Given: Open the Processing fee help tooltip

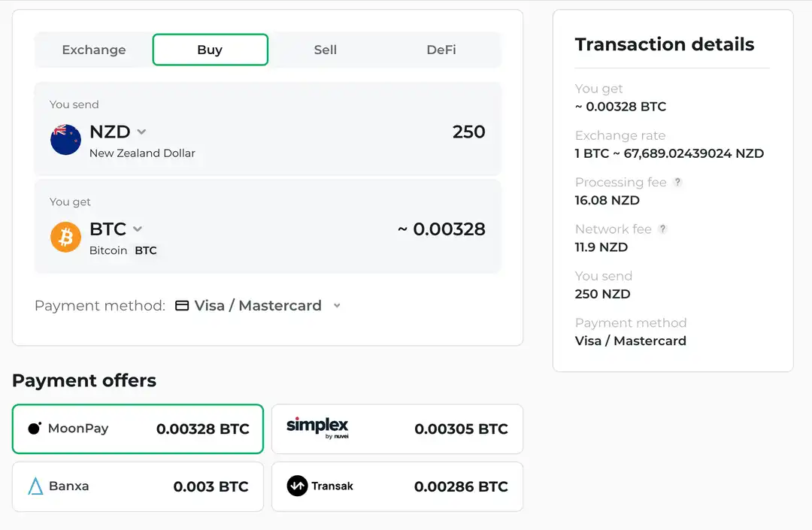Looking at the screenshot, I should (677, 182).
